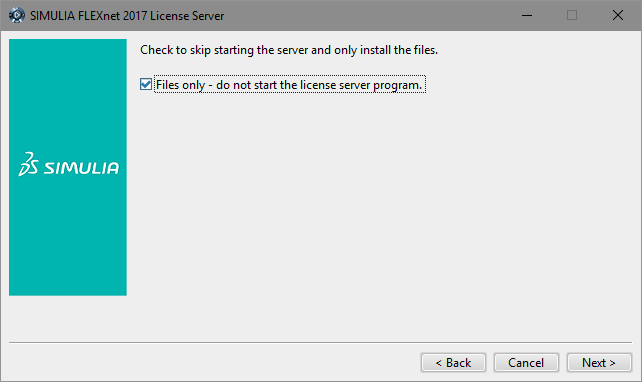Viewport: 642px width, 382px height.
Task: Proceed with the "Next >" button
Action: [599, 363]
